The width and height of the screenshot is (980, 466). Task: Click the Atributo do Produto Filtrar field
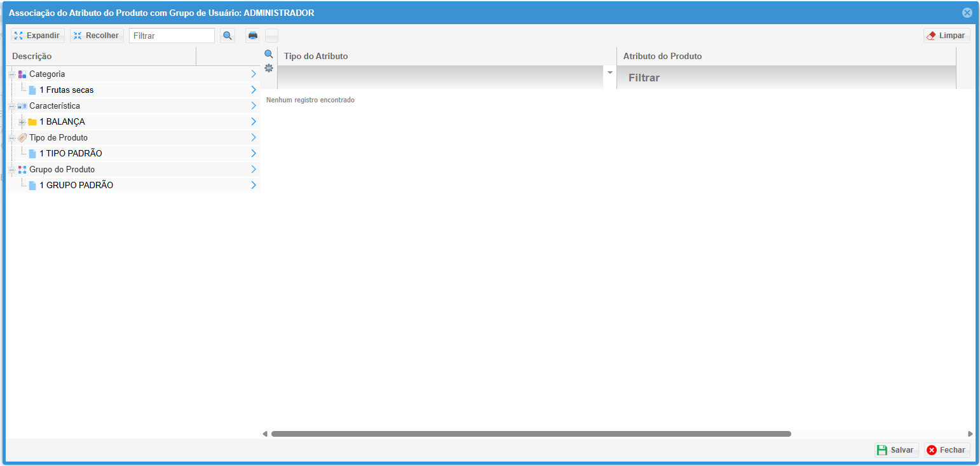[786, 78]
